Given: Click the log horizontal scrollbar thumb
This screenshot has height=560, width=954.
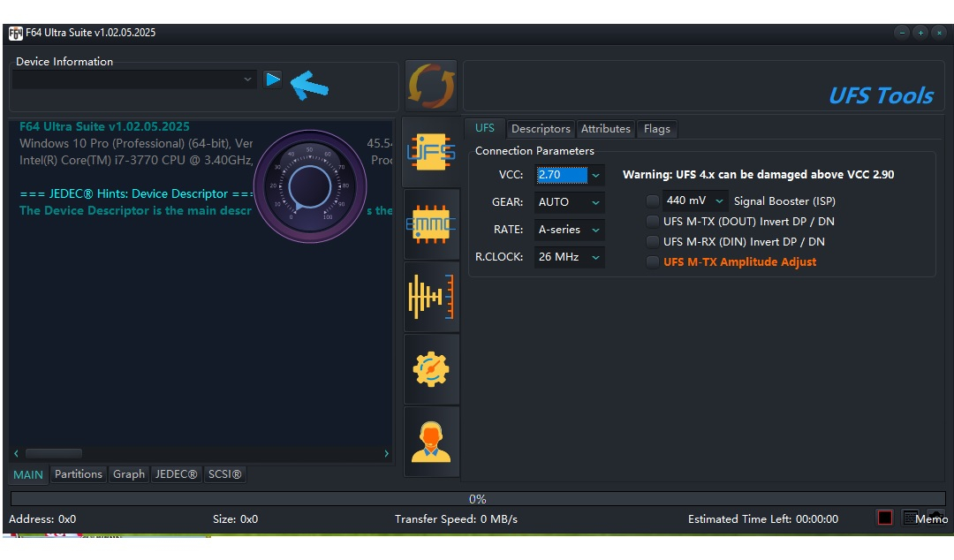Looking at the screenshot, I should pyautogui.click(x=54, y=453).
